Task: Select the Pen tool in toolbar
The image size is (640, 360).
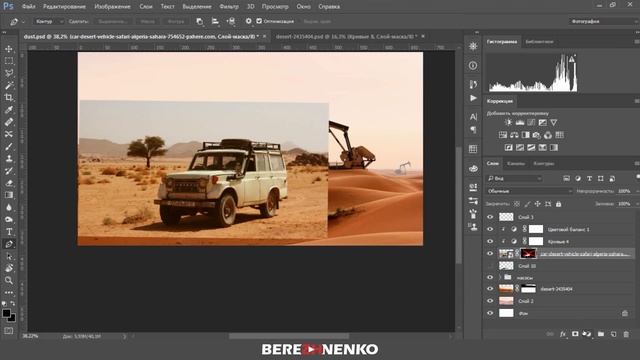Action: 9,244
